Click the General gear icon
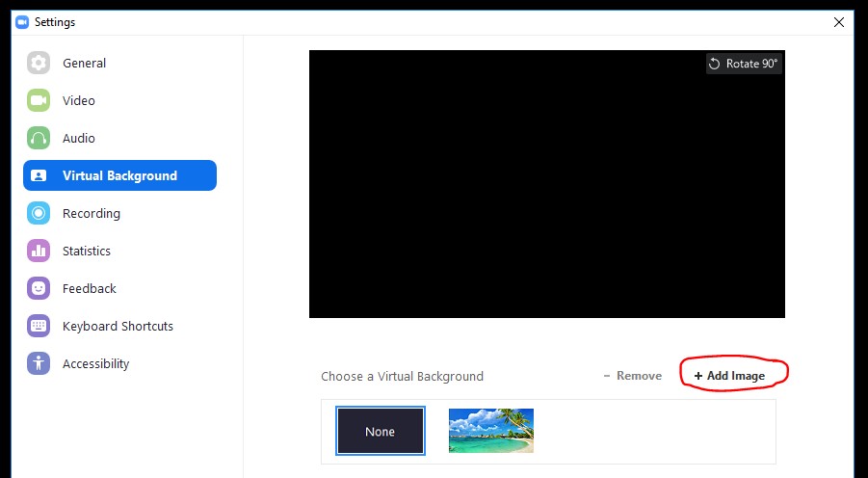This screenshot has width=868, height=478. [x=39, y=63]
